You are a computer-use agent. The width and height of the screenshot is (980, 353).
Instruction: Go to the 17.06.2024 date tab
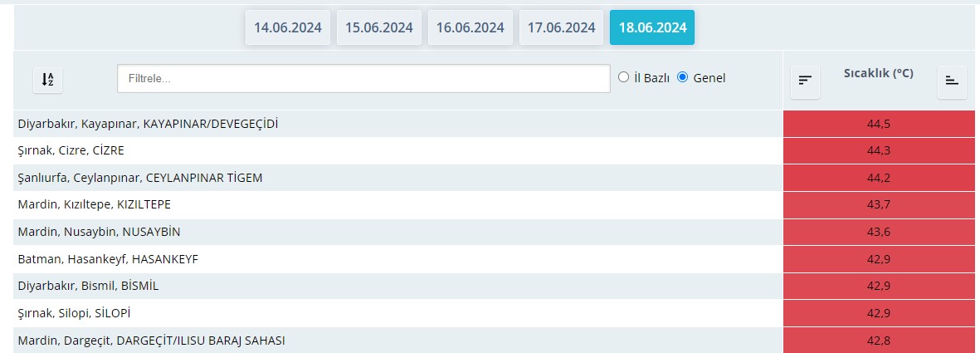[562, 27]
